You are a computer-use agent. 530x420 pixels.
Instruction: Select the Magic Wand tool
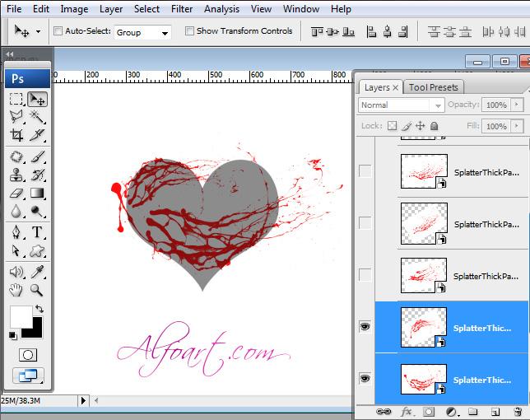[x=37, y=117]
